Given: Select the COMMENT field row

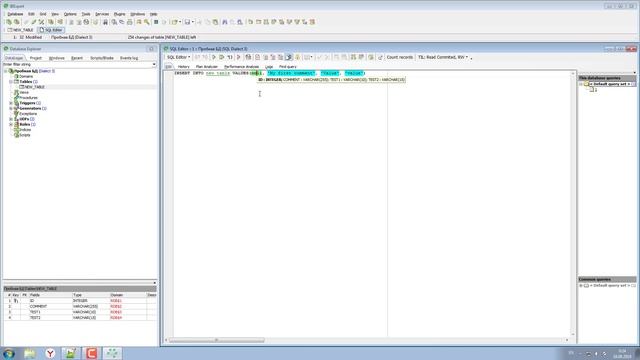Looking at the screenshot, I should [x=80, y=306].
